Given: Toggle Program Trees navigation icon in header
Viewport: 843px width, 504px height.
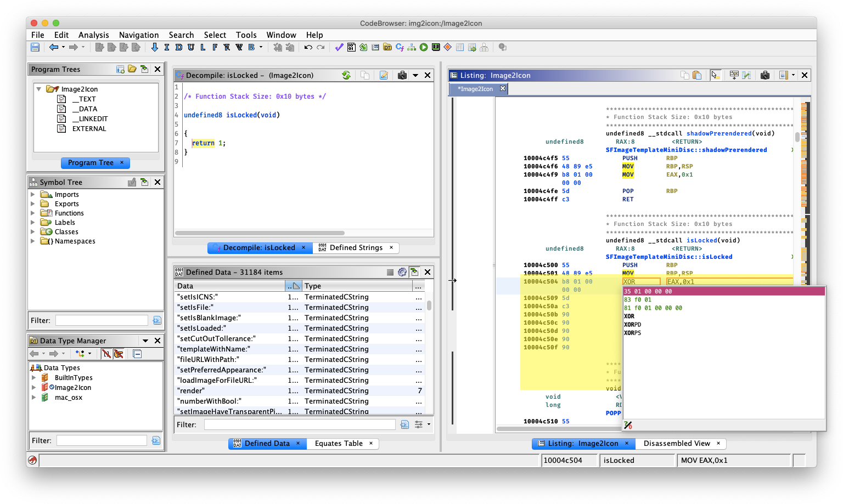Looking at the screenshot, I should (x=144, y=69).
